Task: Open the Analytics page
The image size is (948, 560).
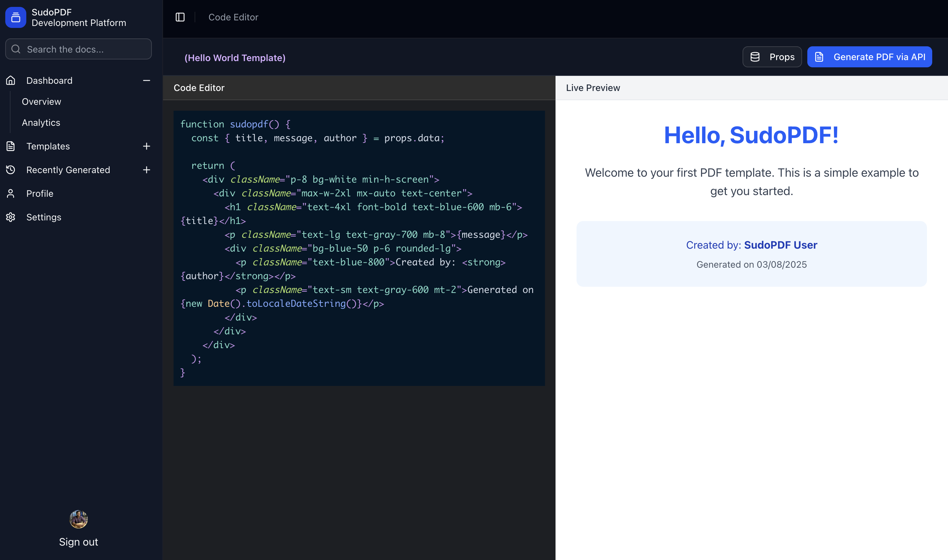Action: [41, 123]
